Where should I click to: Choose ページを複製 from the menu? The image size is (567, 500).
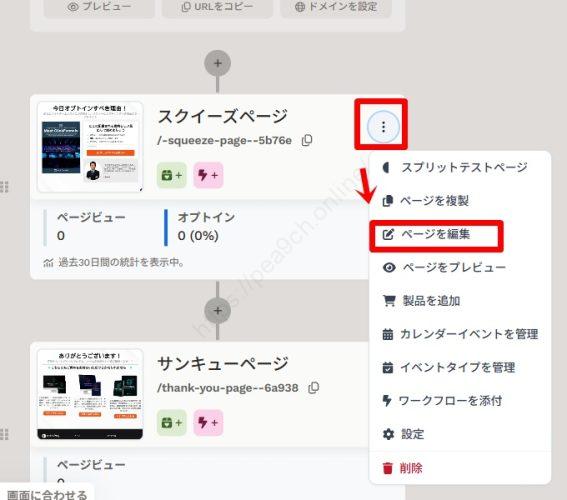(x=426, y=201)
